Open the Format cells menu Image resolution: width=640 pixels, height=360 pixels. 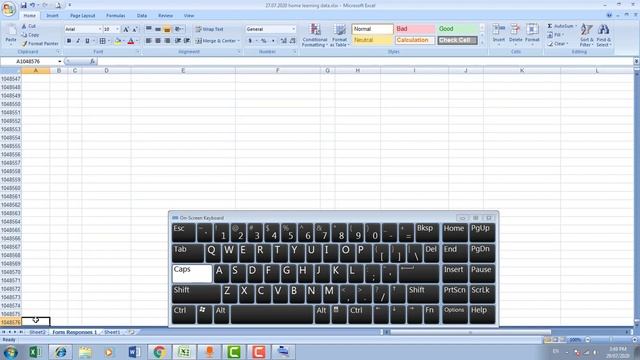(x=532, y=35)
